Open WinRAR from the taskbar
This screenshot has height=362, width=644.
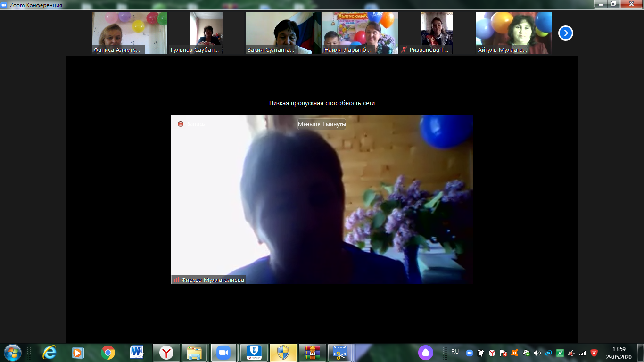312,353
